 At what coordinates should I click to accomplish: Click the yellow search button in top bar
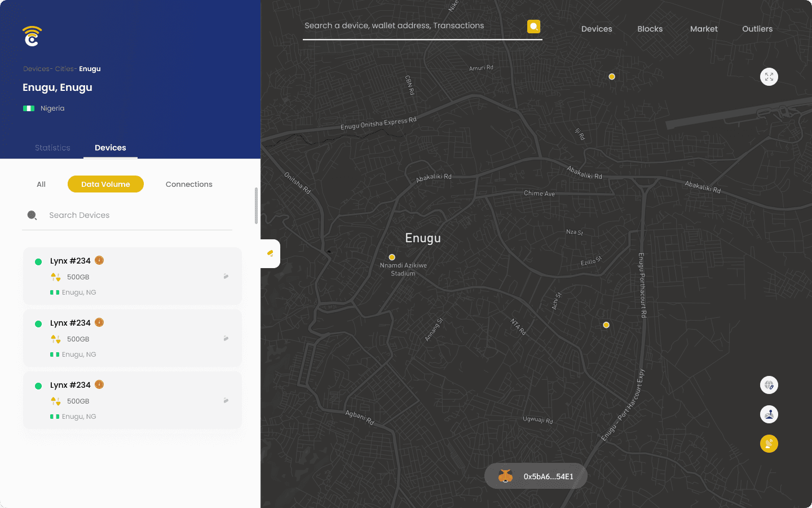coord(533,27)
